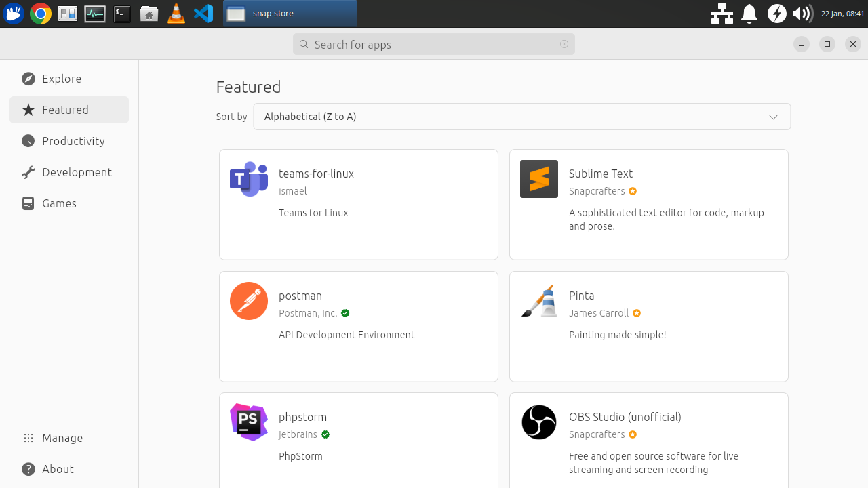The height and width of the screenshot is (488, 868).
Task: Open the phpstorm app title
Action: coord(302,417)
